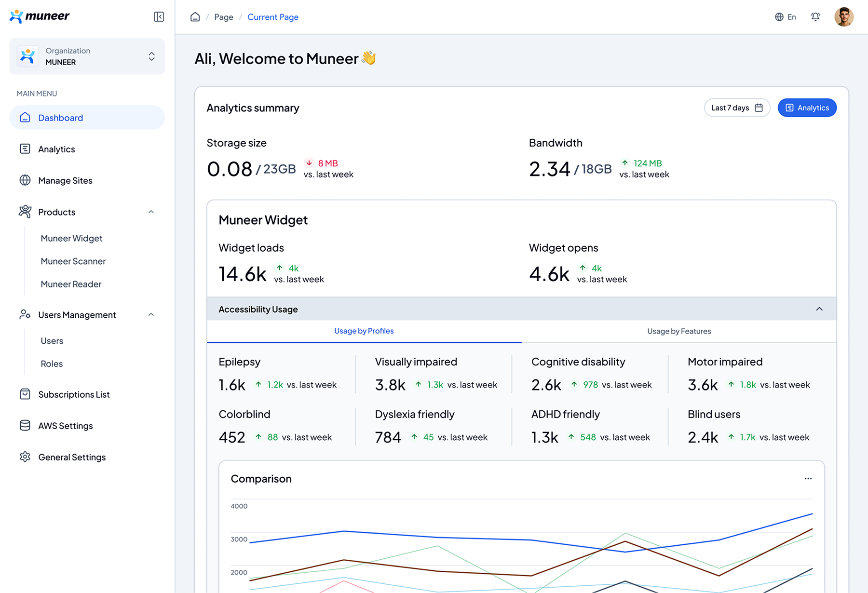The height and width of the screenshot is (593, 868).
Task: Open the Last 7 days date picker
Action: click(737, 108)
